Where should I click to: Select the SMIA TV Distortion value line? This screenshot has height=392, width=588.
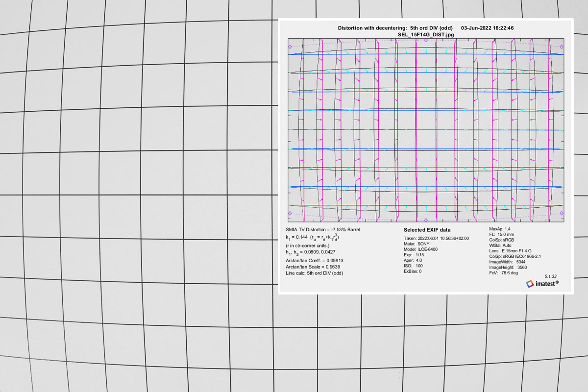(323, 229)
